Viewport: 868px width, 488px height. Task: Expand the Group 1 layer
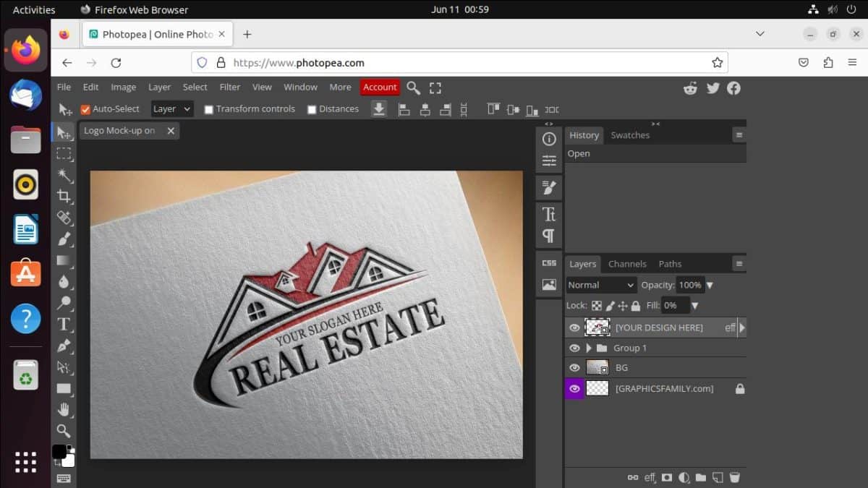587,348
